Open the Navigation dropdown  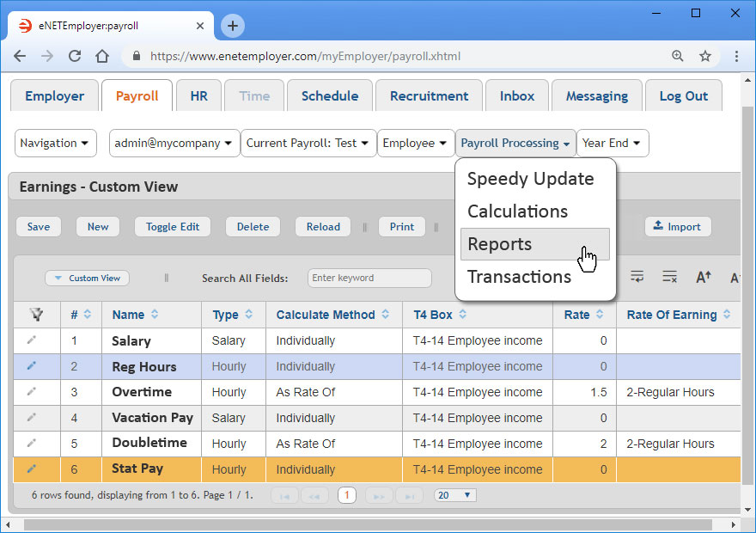tap(56, 144)
